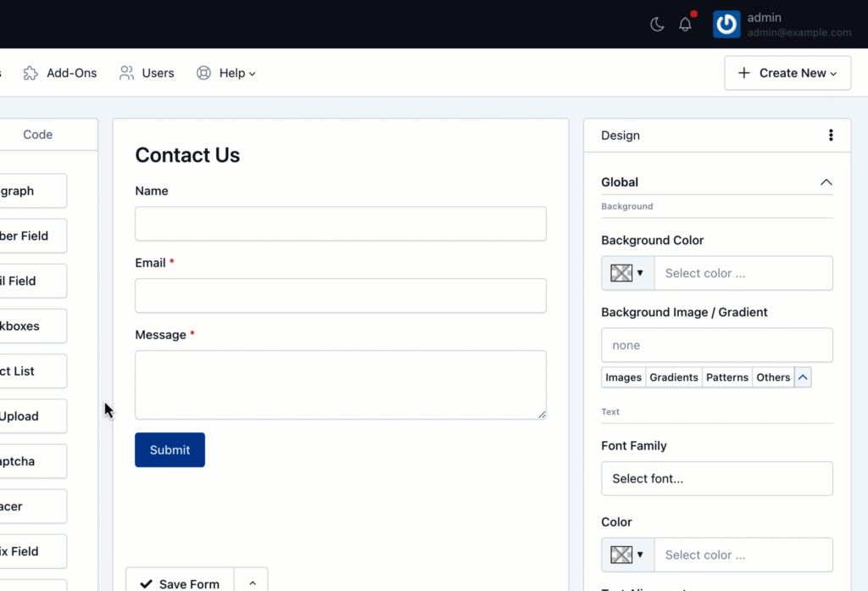Viewport: 868px width, 591px height.
Task: Click the blue Submit button
Action: click(x=170, y=449)
